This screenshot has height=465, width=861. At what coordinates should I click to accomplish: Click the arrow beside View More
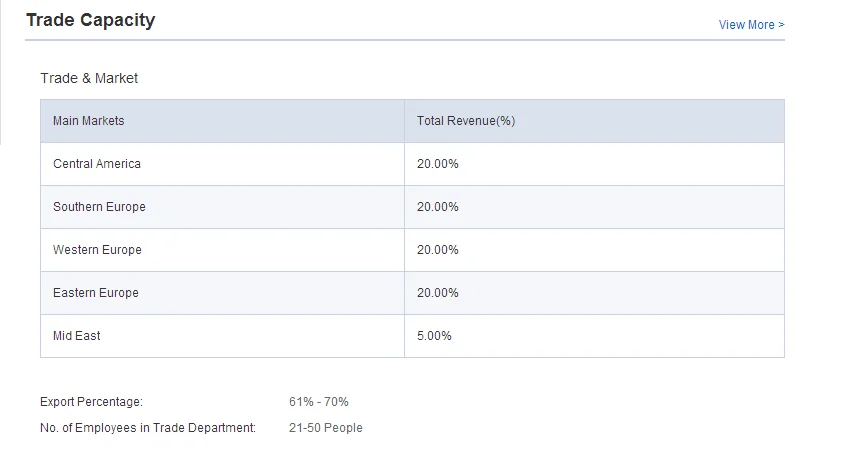(781, 25)
